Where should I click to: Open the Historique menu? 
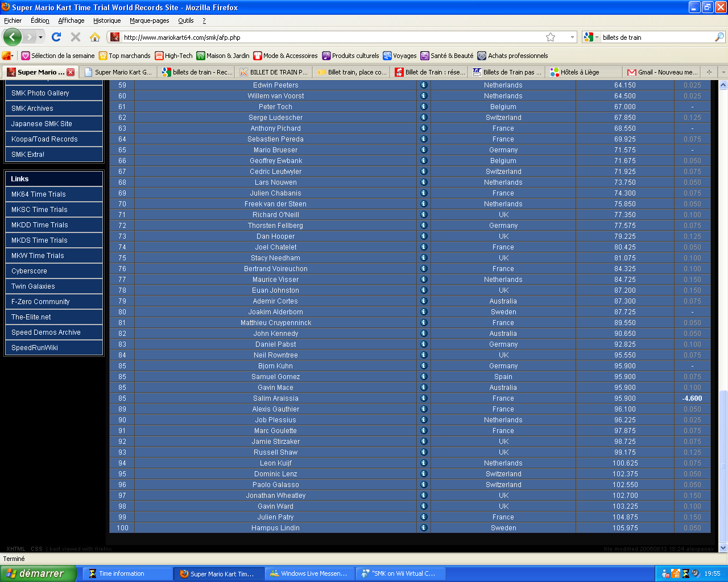coord(107,20)
